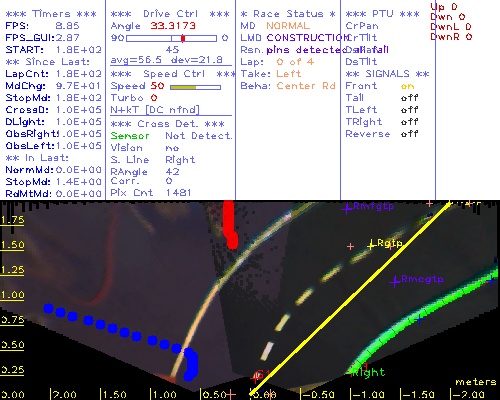Click the large red obstacle blob
The height and width of the screenshot is (400, 500).
230,225
